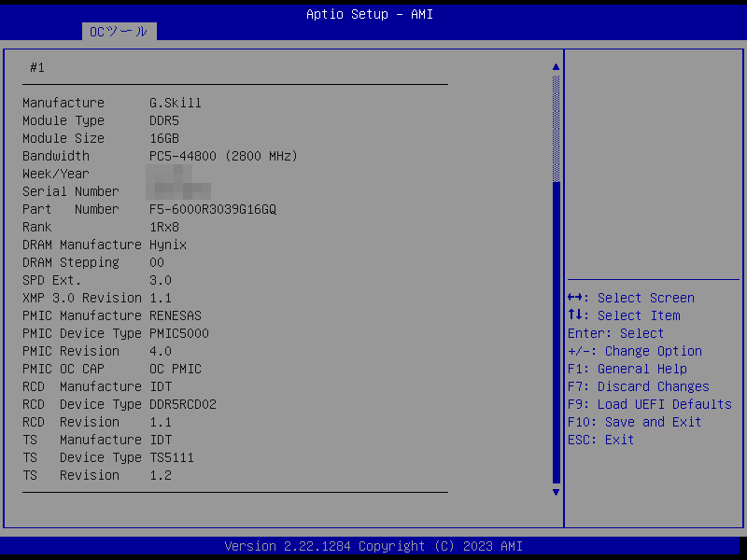Click the 1Rx8 rank value
The image size is (747, 560).
(164, 227)
